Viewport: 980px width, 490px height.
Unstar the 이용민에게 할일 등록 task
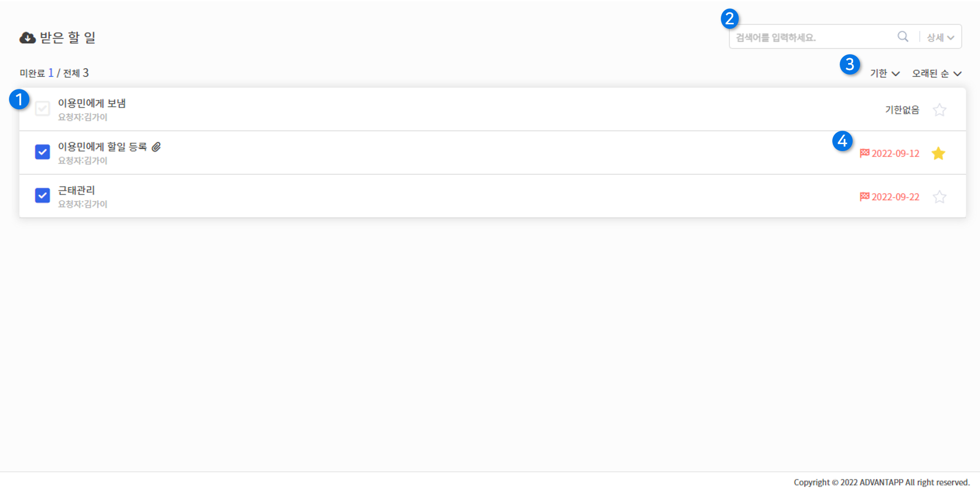pos(939,154)
